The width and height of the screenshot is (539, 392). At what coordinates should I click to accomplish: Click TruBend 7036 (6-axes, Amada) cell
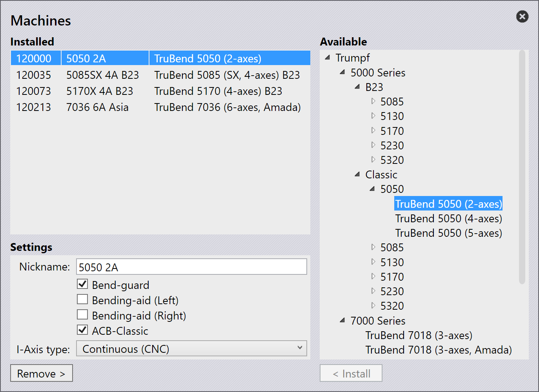[x=228, y=107]
